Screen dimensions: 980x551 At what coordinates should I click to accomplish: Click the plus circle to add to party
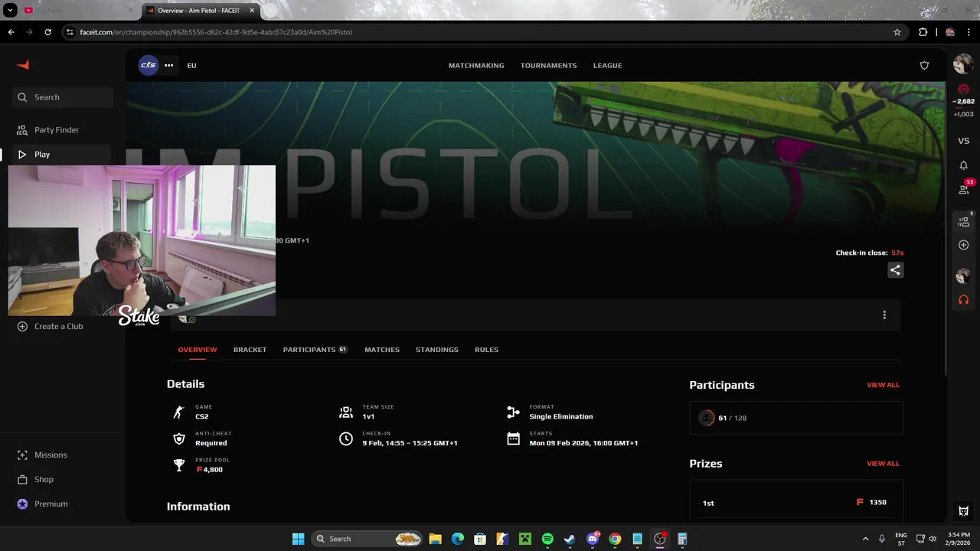(964, 245)
